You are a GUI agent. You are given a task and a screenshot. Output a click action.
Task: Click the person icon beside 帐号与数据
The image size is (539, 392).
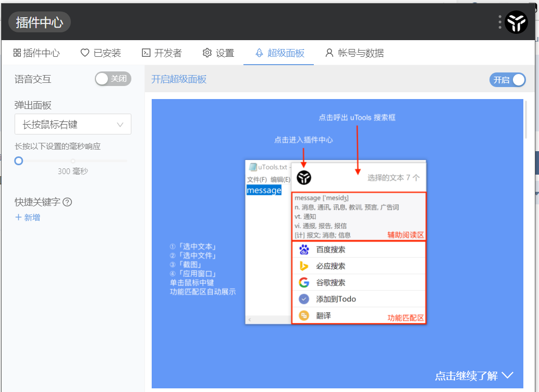point(329,53)
